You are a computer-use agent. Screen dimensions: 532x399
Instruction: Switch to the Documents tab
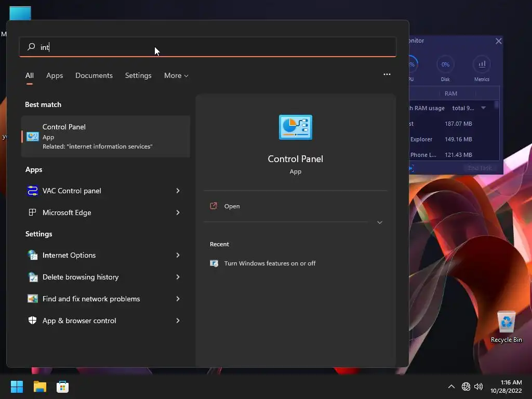(x=94, y=75)
